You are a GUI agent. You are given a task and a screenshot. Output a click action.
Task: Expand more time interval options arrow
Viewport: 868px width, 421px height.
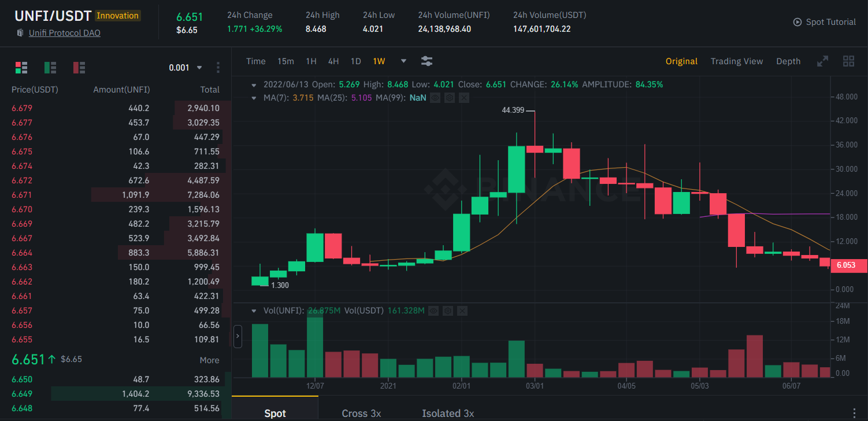tap(403, 61)
